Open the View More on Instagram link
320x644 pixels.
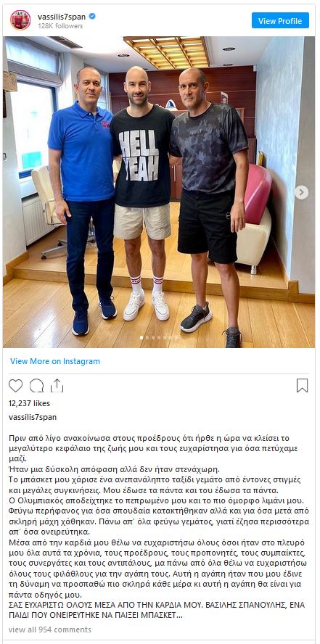coord(55,361)
